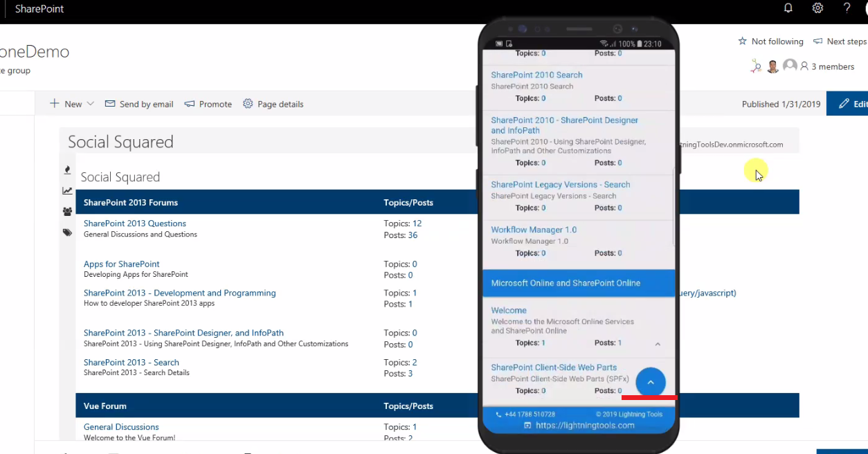Click the Page details gear icon
The width and height of the screenshot is (868, 454).
pos(248,104)
